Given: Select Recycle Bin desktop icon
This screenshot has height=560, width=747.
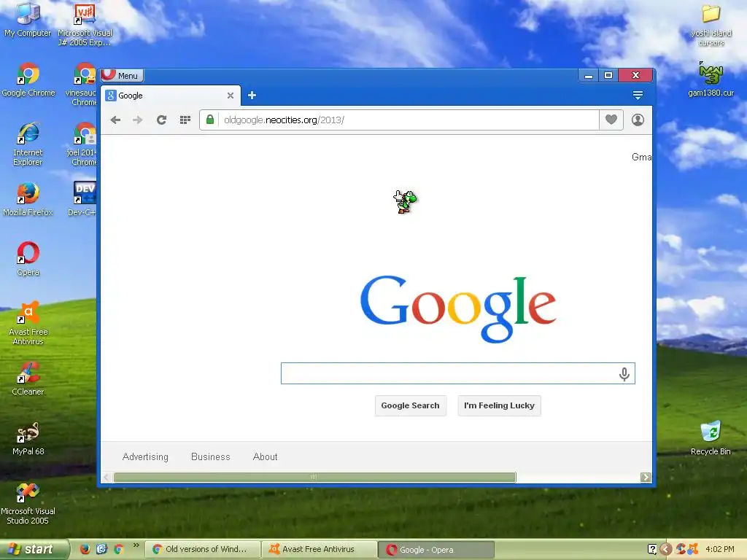Looking at the screenshot, I should coord(711,437).
